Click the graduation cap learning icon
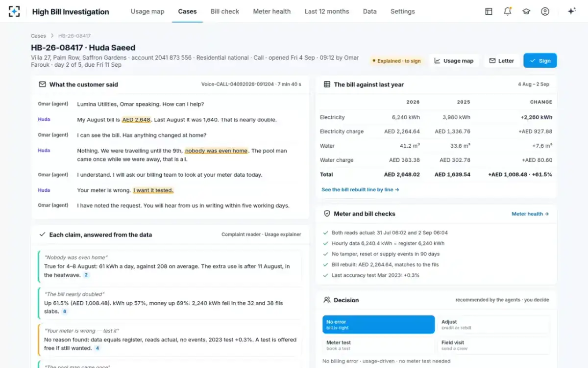Screen dimensions: 588x368 coord(526,11)
